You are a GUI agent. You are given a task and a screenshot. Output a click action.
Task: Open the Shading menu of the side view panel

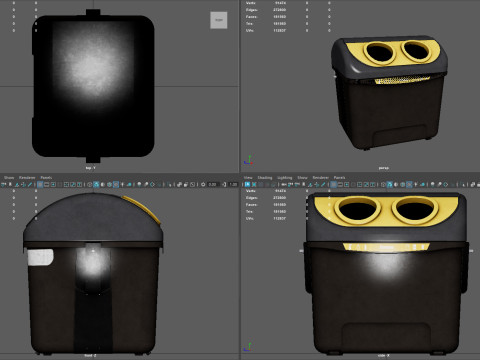tap(265, 177)
